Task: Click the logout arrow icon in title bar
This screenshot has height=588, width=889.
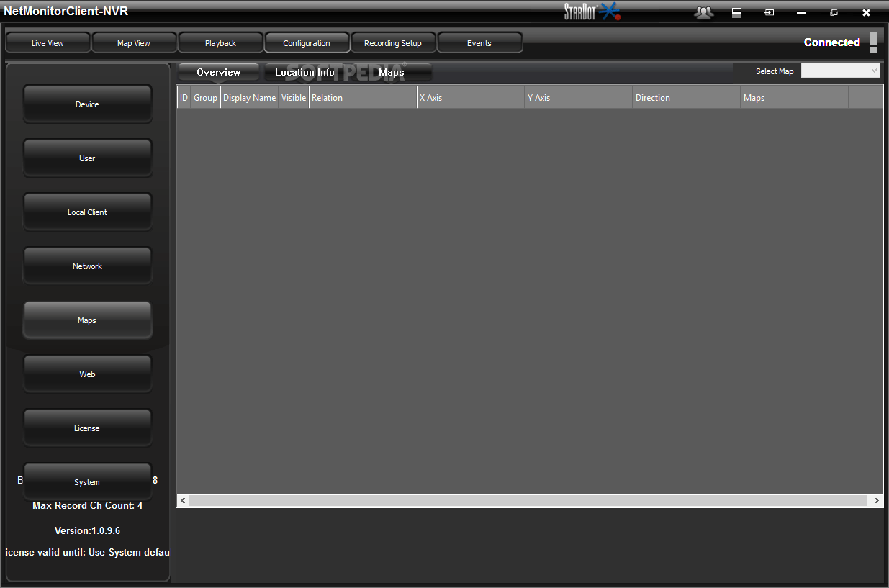Action: point(769,12)
